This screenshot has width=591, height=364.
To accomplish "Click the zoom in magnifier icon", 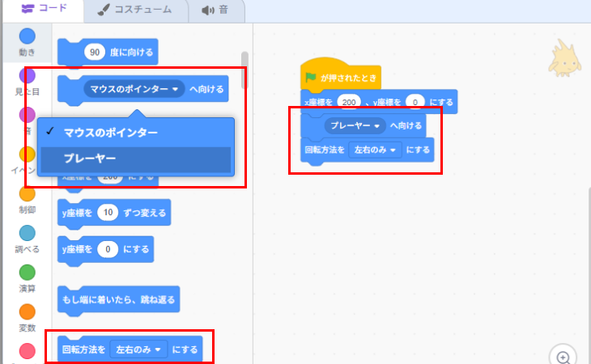I will click(x=563, y=356).
